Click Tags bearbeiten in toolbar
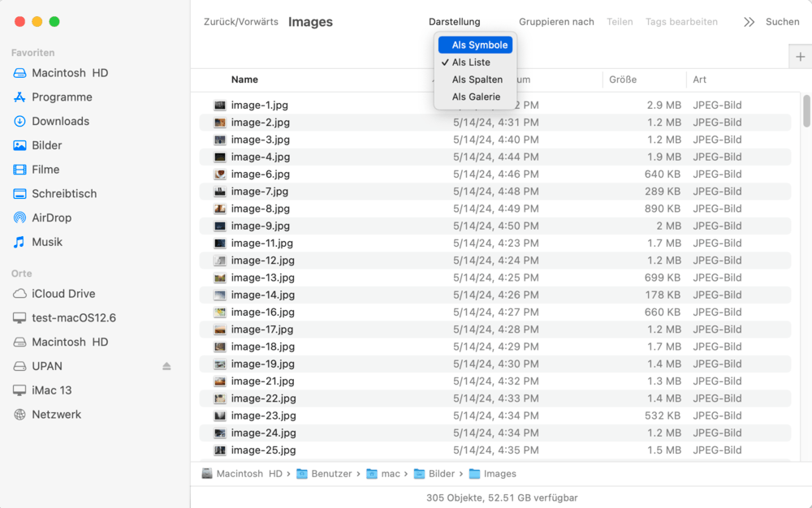The image size is (812, 508). point(681,22)
